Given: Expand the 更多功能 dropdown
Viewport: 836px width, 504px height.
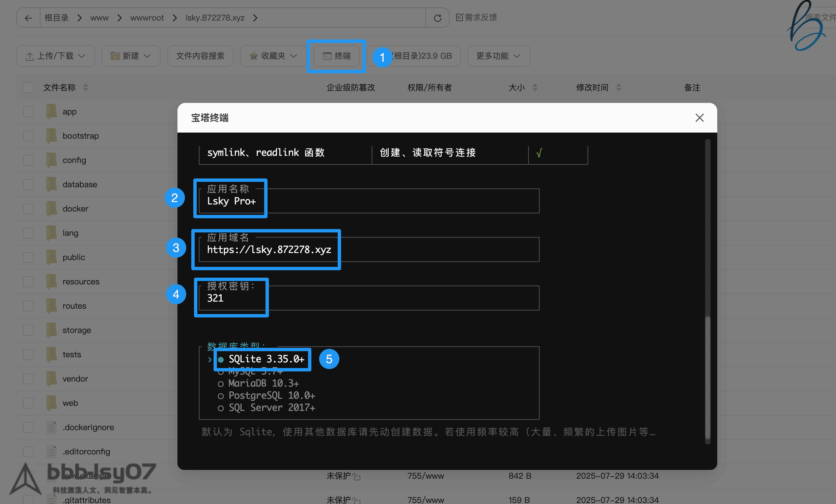Looking at the screenshot, I should 498,56.
